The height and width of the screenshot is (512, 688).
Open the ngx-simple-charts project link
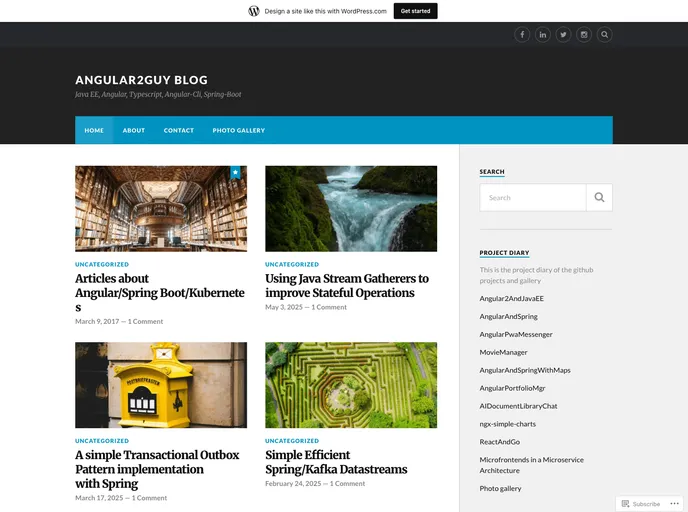[x=508, y=424]
